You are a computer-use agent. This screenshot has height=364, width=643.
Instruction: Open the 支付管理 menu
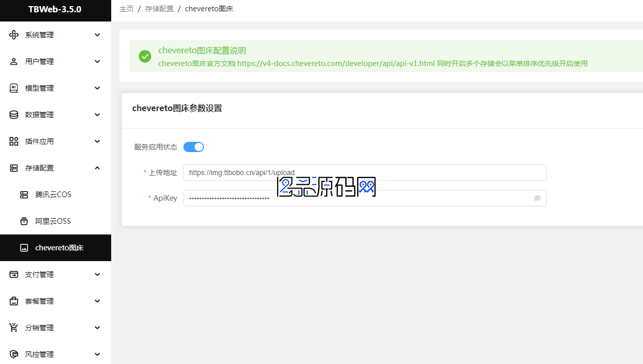pos(55,274)
